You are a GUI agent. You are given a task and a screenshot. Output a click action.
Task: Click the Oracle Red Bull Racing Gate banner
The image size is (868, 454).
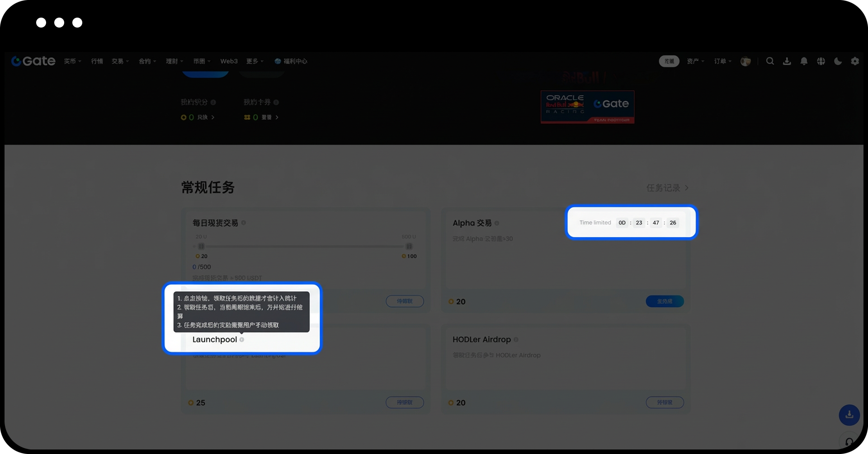[587, 107]
